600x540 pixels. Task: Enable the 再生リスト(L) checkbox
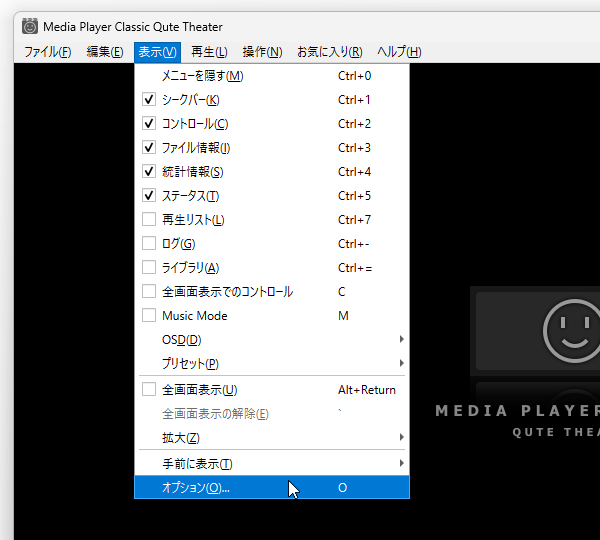(148, 220)
